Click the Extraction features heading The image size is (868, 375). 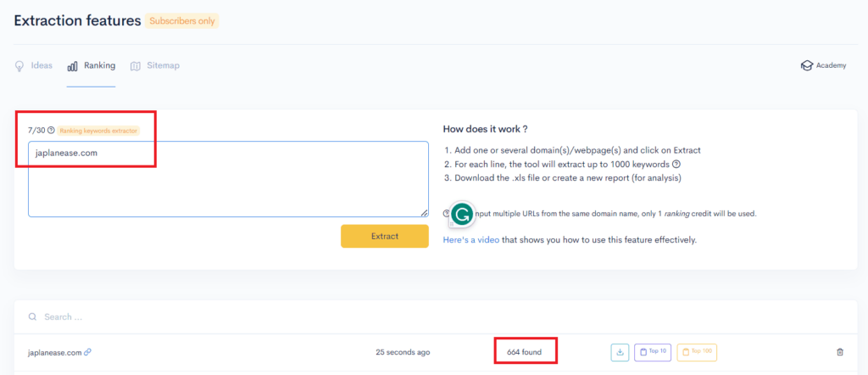coord(77,21)
